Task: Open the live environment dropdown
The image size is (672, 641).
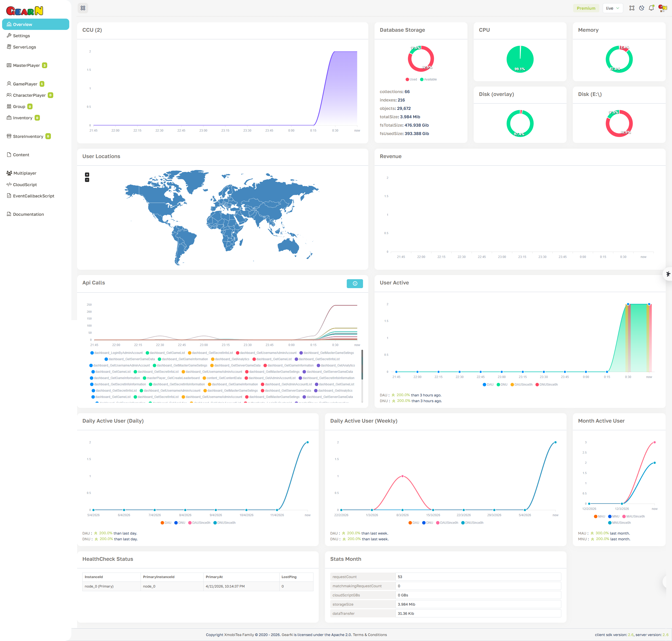Action: coord(613,8)
